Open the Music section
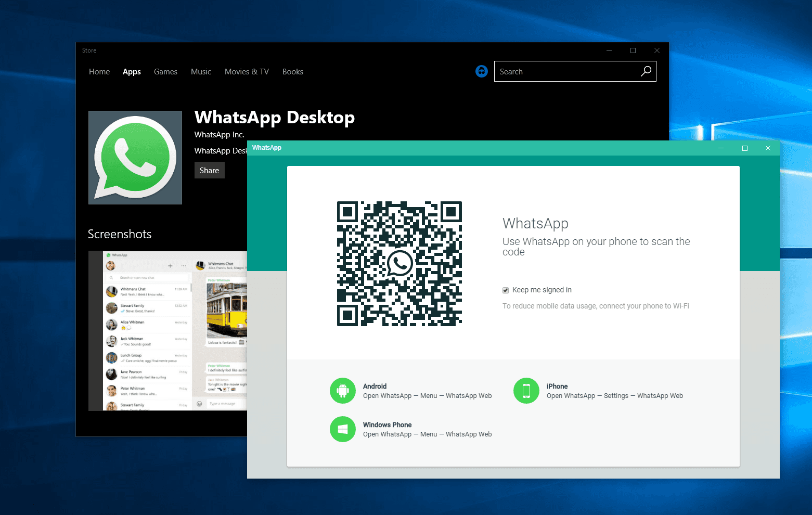This screenshot has width=812, height=515. pos(201,71)
